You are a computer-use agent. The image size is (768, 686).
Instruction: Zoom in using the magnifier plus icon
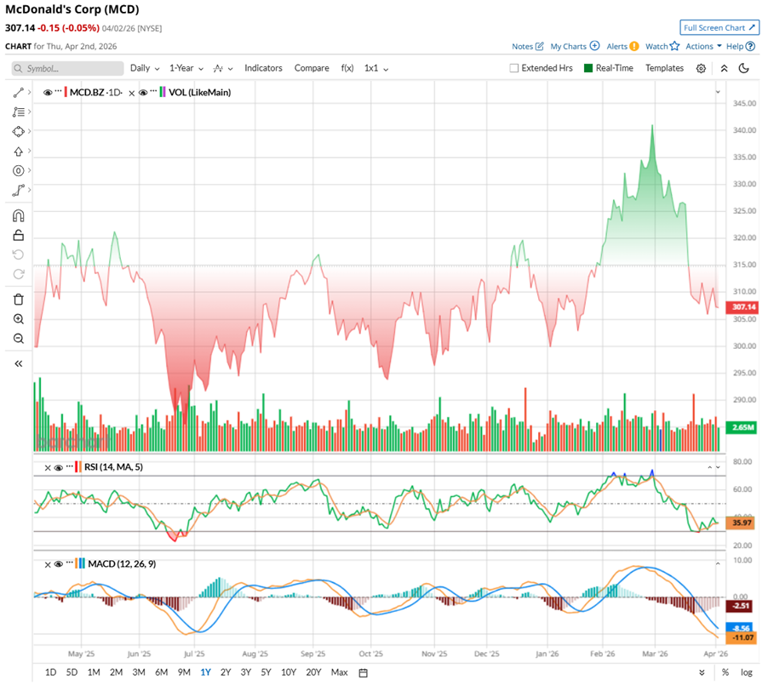pyautogui.click(x=18, y=319)
